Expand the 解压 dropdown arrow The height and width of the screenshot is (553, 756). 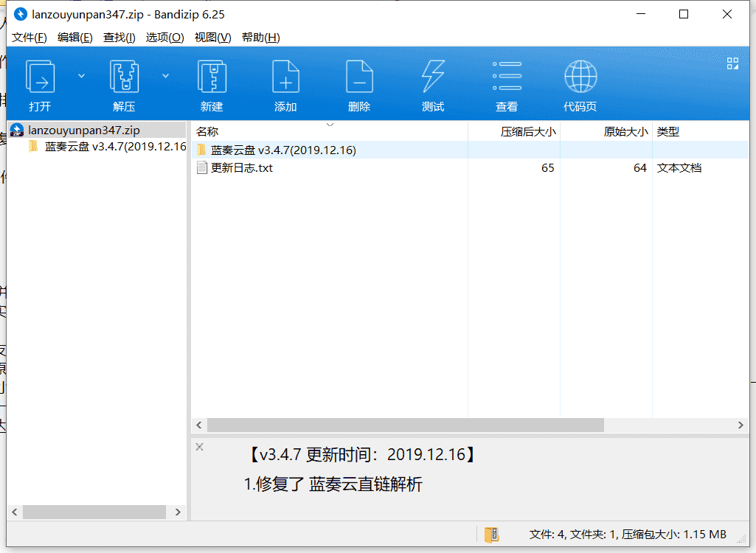pyautogui.click(x=165, y=76)
